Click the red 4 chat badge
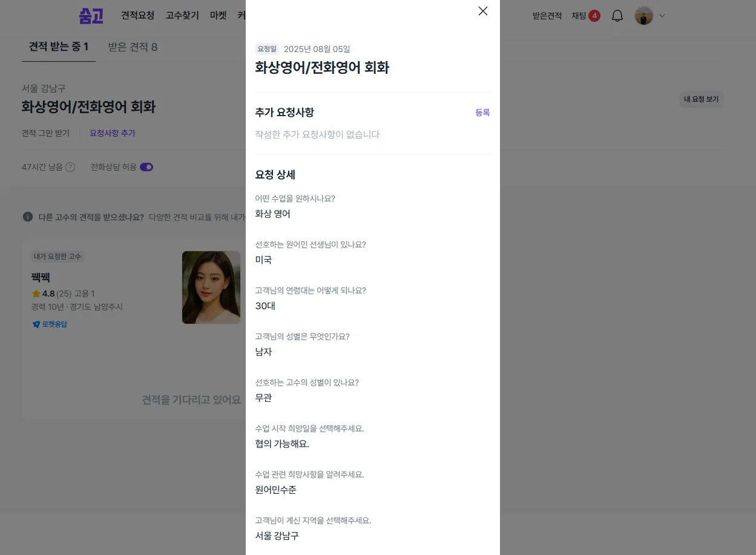This screenshot has width=756, height=555. click(x=594, y=16)
